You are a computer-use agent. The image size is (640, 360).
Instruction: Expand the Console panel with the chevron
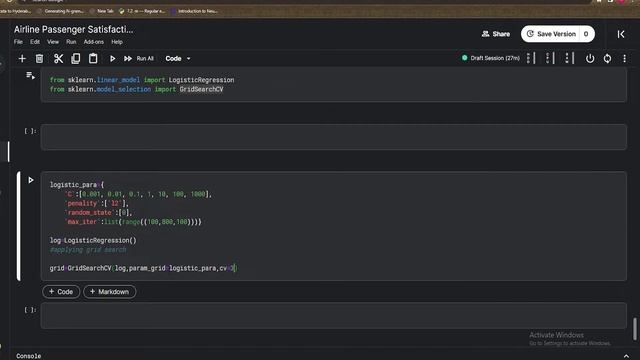626,356
